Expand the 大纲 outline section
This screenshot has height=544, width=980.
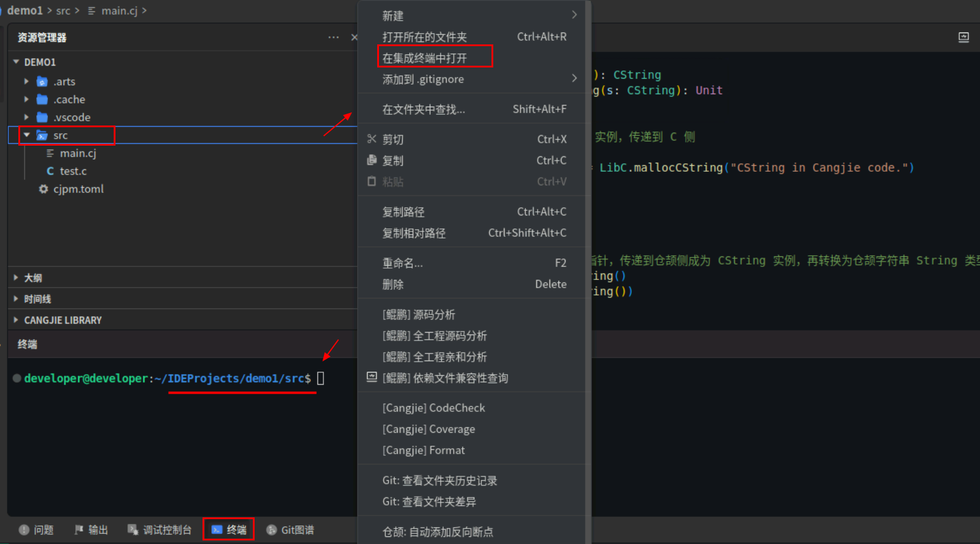click(16, 277)
